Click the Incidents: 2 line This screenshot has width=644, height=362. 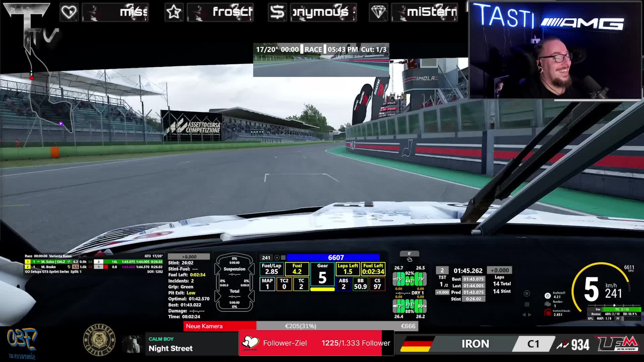181,281
